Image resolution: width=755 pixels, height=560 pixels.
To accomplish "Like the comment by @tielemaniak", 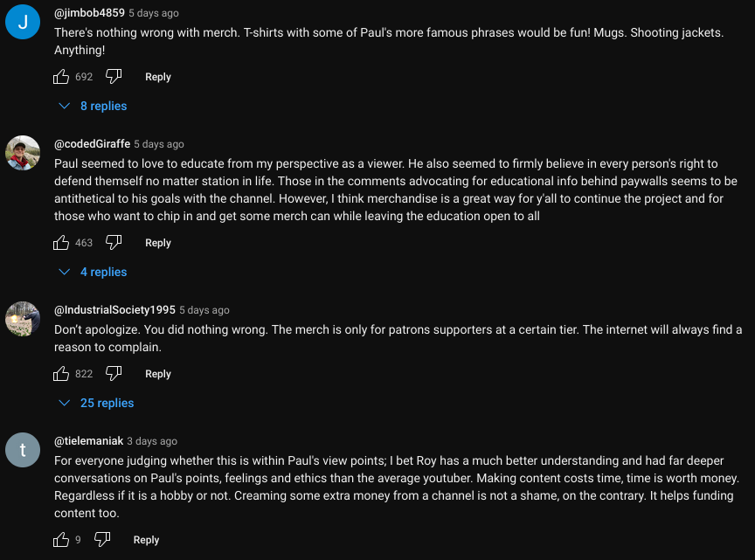I will [61, 540].
